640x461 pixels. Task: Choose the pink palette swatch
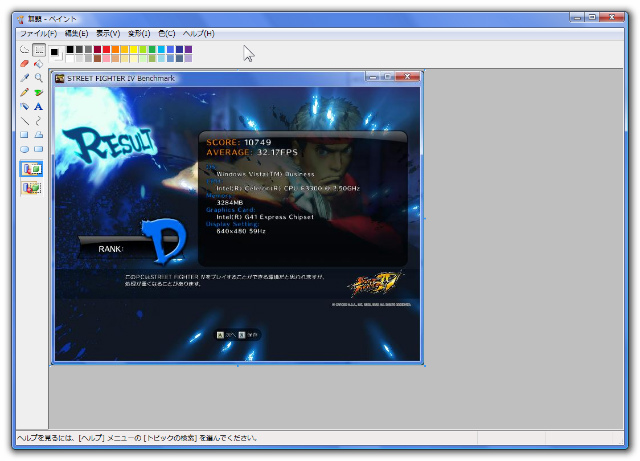[106, 58]
